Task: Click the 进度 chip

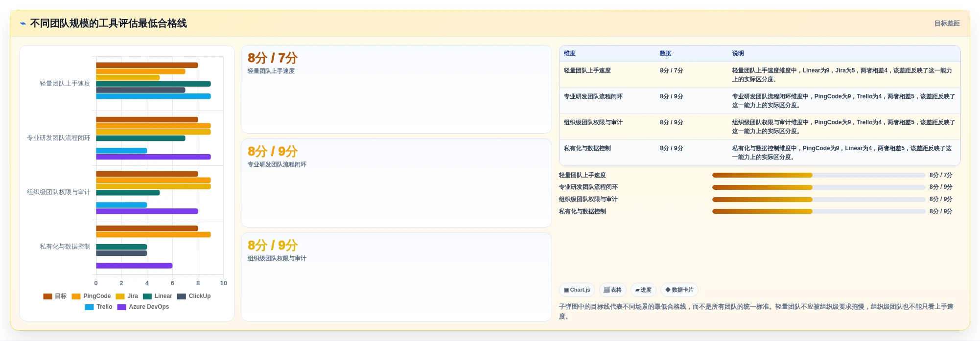Action: pyautogui.click(x=643, y=290)
